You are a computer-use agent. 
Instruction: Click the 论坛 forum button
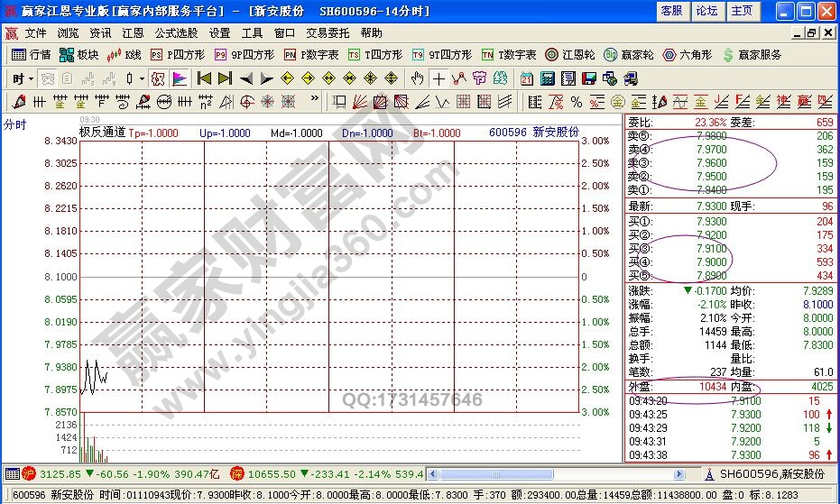click(706, 11)
